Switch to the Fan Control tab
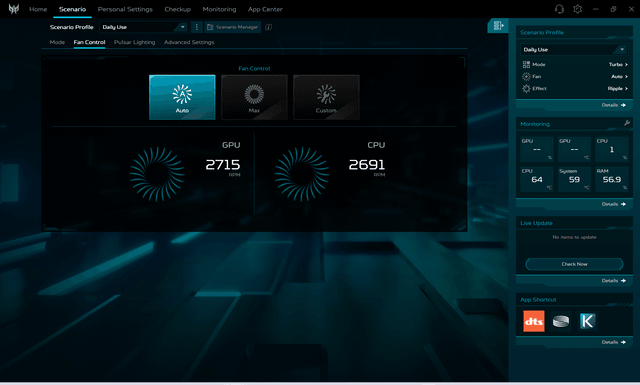Screen dimensions: 640x385 pos(89,42)
